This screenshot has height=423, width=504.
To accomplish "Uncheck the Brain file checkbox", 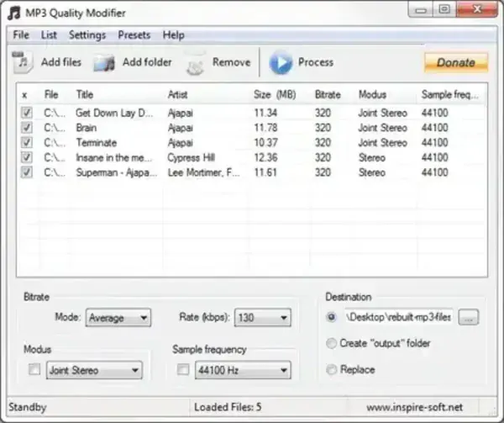I will pyautogui.click(x=26, y=128).
